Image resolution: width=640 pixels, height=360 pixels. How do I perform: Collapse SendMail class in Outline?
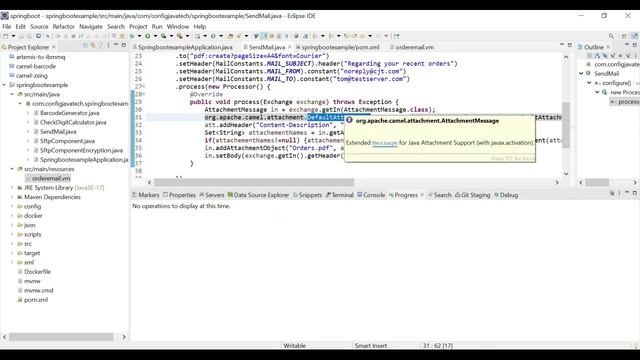[581, 73]
